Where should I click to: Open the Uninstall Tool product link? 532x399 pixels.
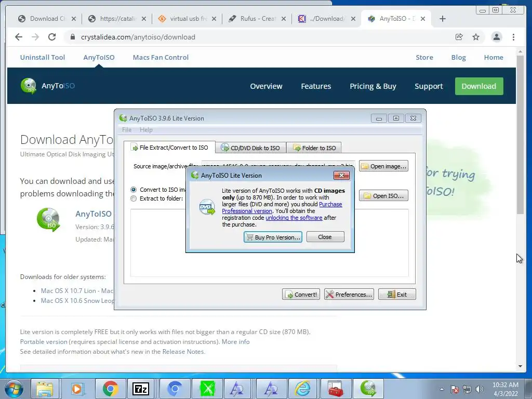43,57
